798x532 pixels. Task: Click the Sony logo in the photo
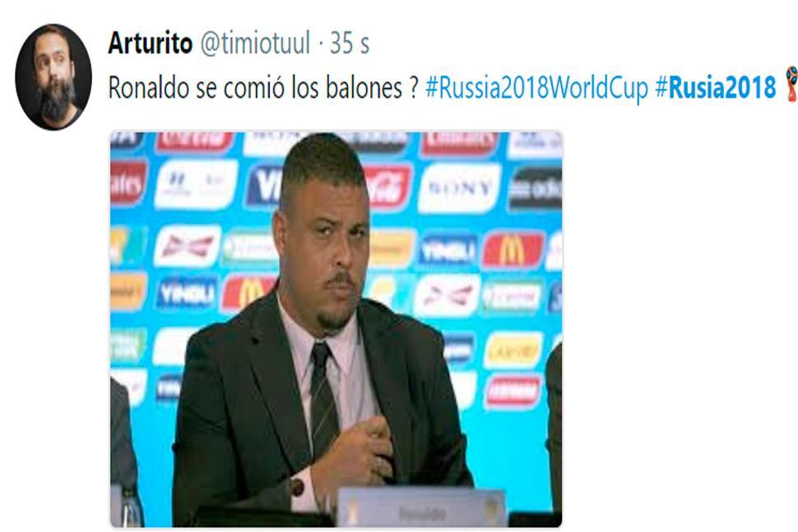click(x=460, y=187)
